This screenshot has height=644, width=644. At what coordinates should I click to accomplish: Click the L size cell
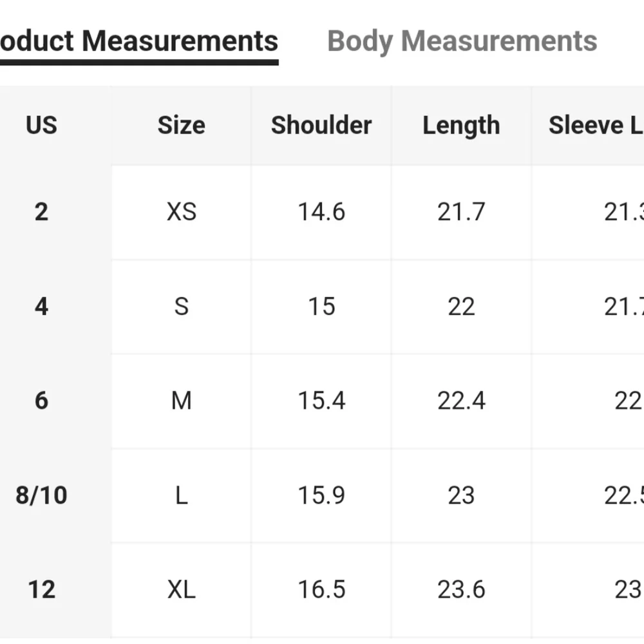pyautogui.click(x=181, y=495)
